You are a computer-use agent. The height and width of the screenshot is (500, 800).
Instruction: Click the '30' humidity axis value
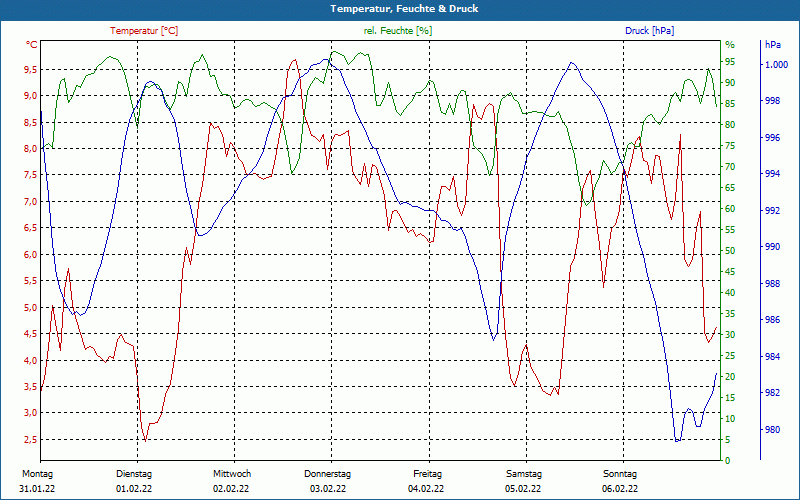click(x=730, y=335)
